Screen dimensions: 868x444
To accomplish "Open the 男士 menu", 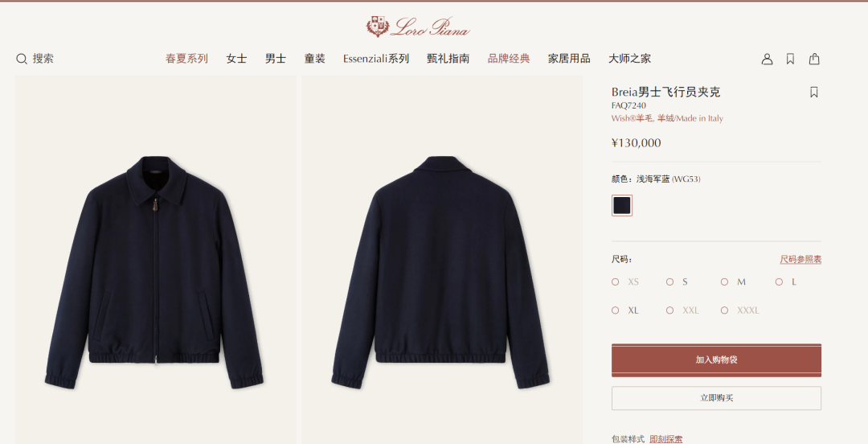I will coord(275,59).
